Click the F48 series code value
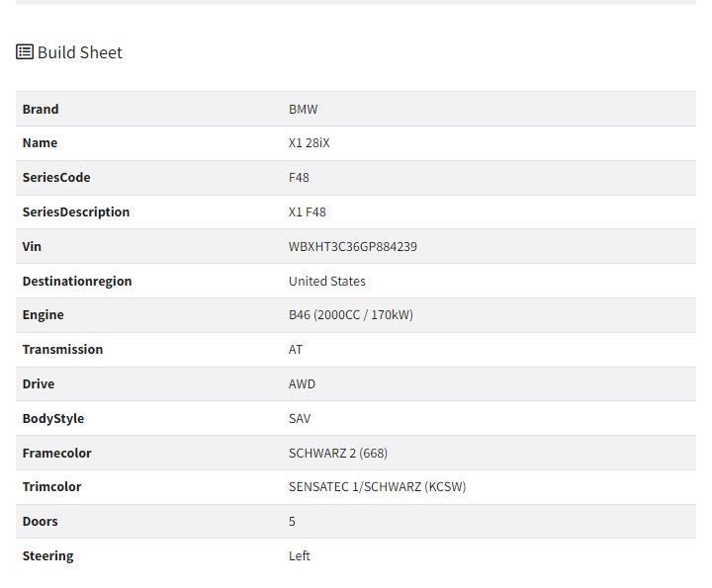The height and width of the screenshot is (588, 712). point(300,178)
